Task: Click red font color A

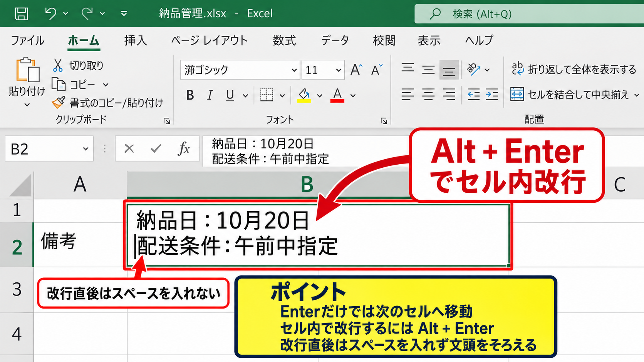Action: click(337, 95)
